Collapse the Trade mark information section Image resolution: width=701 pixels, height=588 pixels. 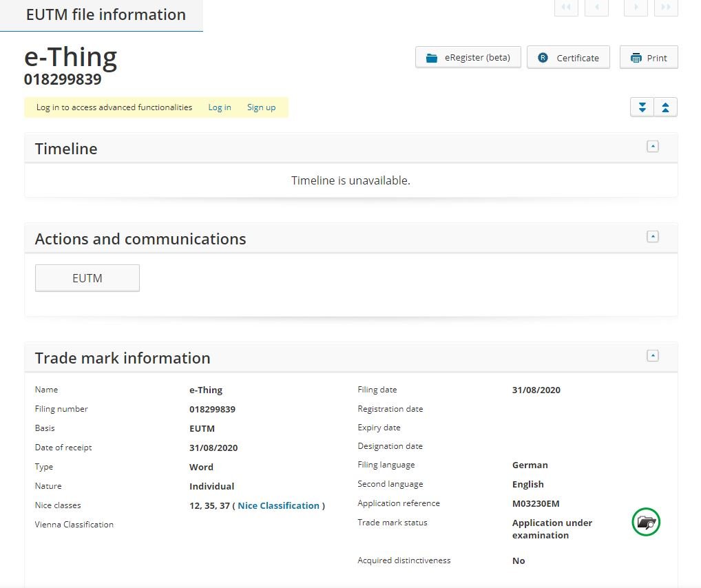click(x=653, y=355)
